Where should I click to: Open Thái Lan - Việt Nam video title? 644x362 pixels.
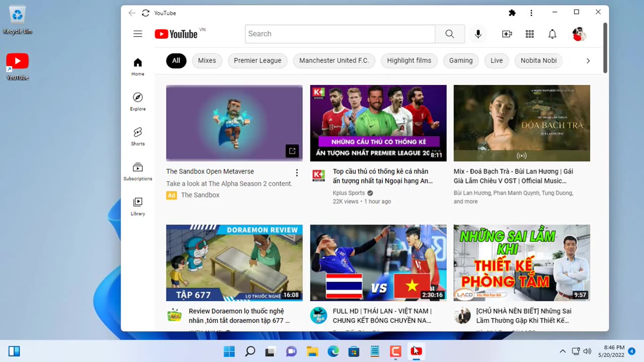[x=382, y=316]
